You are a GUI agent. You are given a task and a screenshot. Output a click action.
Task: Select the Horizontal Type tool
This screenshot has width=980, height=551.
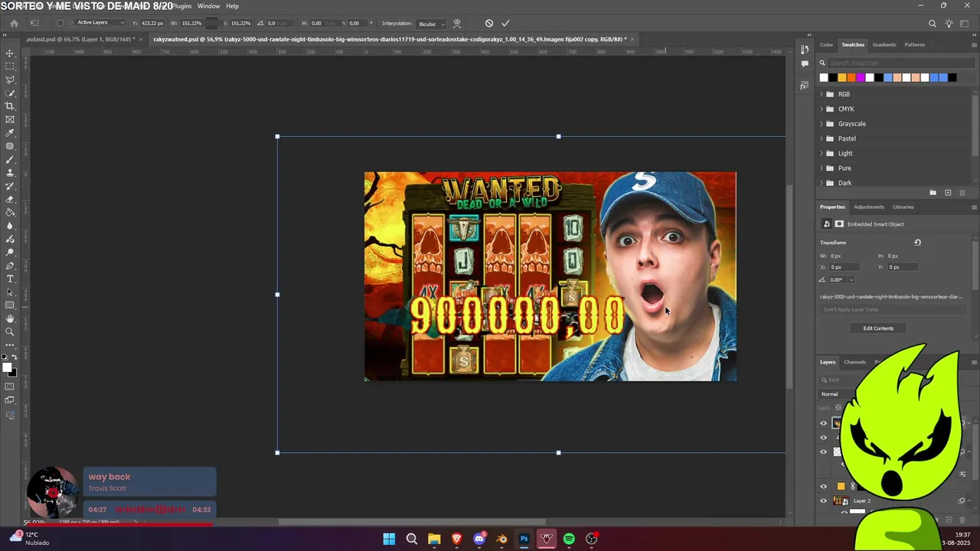[10, 279]
